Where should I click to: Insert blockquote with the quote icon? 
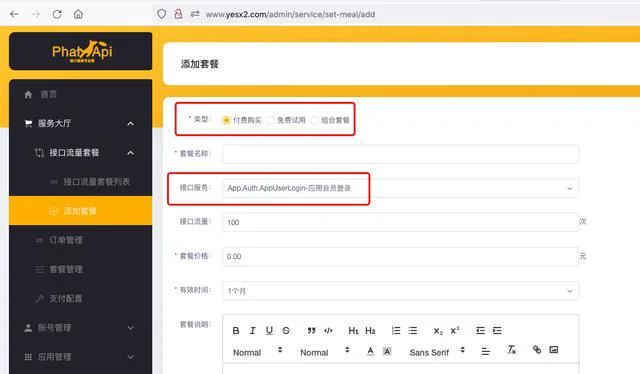pos(311,331)
